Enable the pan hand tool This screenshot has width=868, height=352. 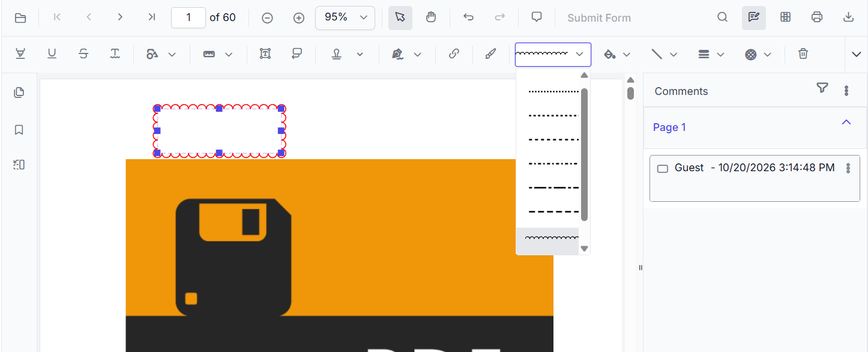pos(431,17)
